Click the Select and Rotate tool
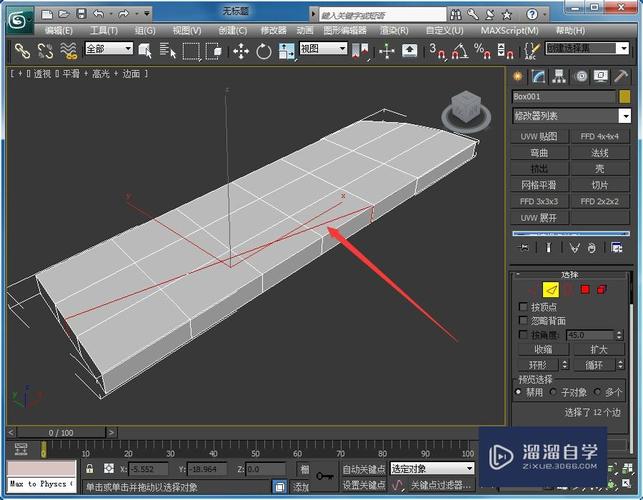This screenshot has width=643, height=500. tap(264, 50)
